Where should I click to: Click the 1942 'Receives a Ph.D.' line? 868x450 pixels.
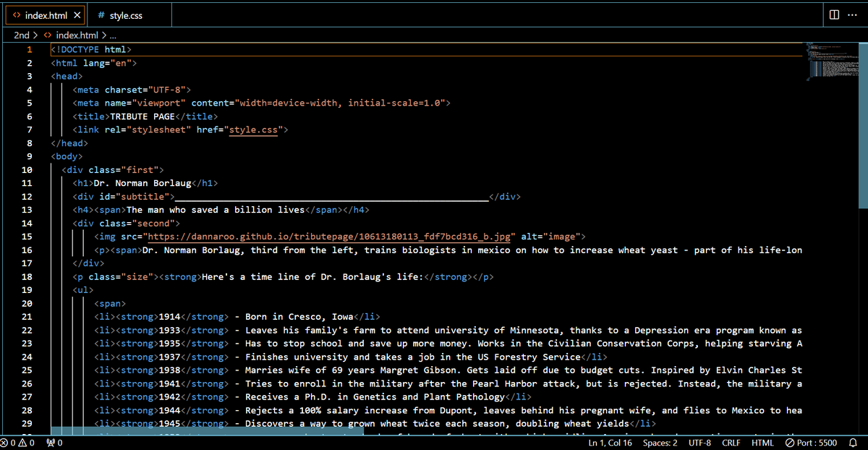tap(312, 396)
